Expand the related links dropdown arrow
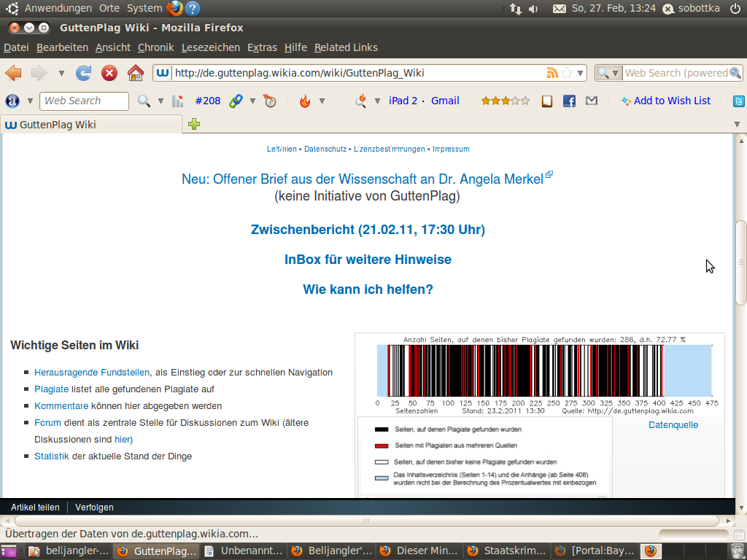This screenshot has width=747, height=560. (x=252, y=101)
